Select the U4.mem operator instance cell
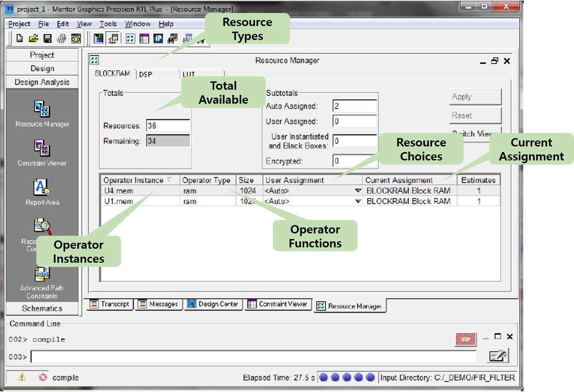Image resolution: width=574 pixels, height=392 pixels. (x=140, y=191)
